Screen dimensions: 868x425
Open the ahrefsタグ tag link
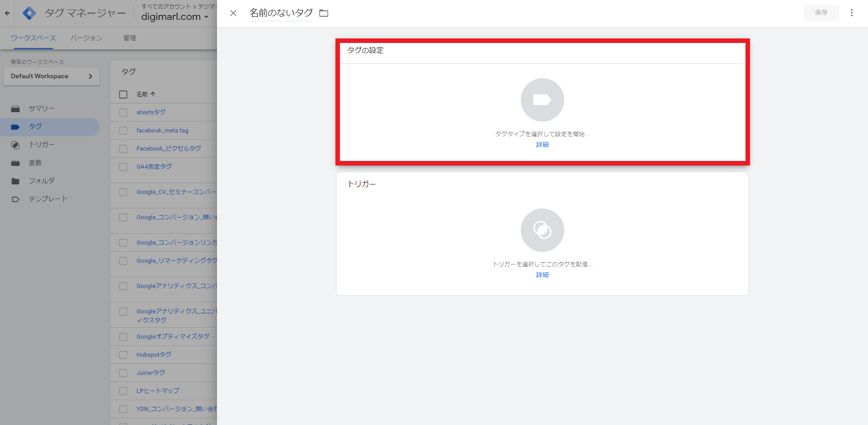(151, 112)
